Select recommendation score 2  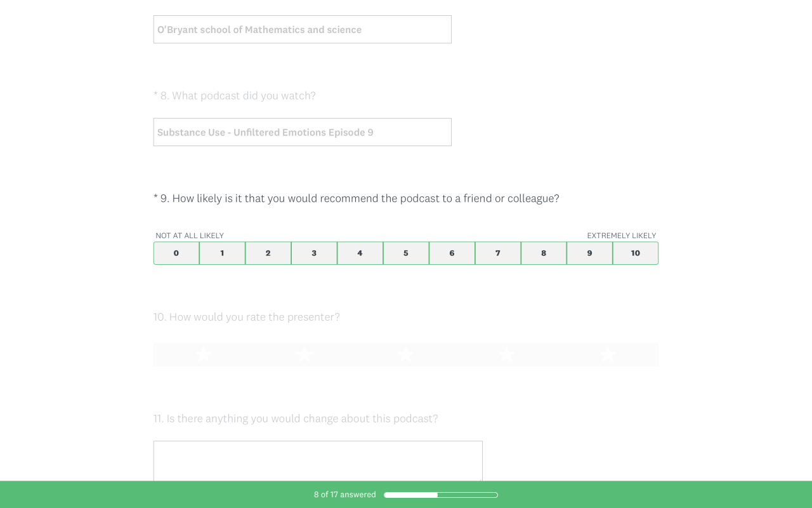tap(268, 253)
